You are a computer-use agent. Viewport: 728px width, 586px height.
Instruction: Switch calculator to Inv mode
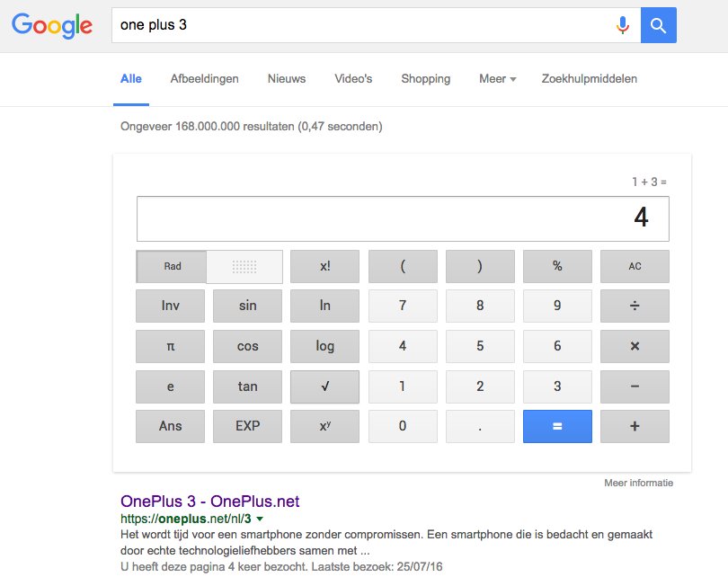tap(170, 306)
